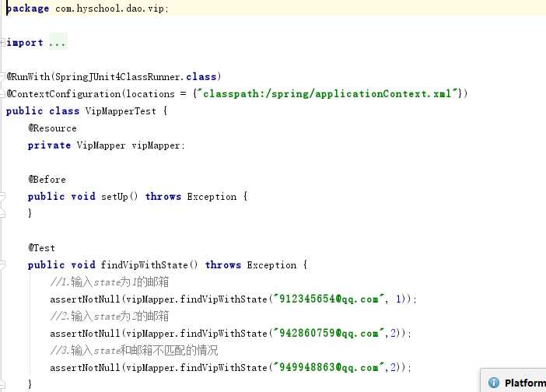546x392 pixels.
Task: Click the VipMapperTest class name
Action: click(121, 111)
